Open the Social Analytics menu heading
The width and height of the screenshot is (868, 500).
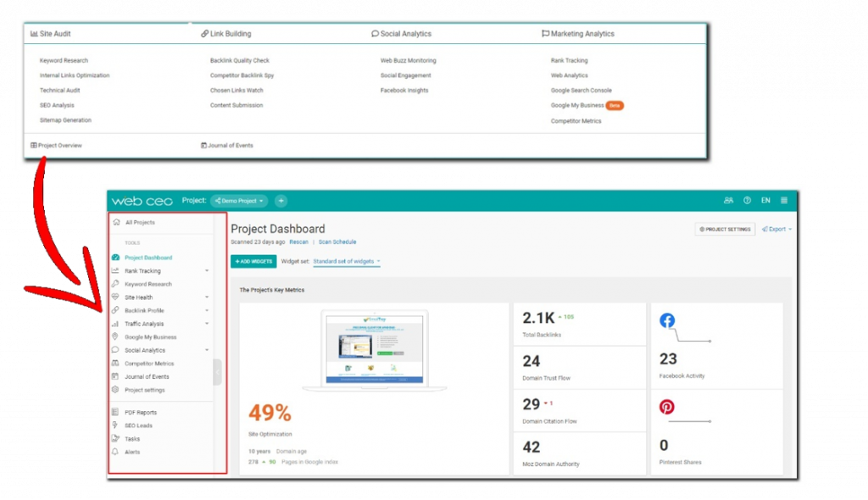(x=401, y=34)
